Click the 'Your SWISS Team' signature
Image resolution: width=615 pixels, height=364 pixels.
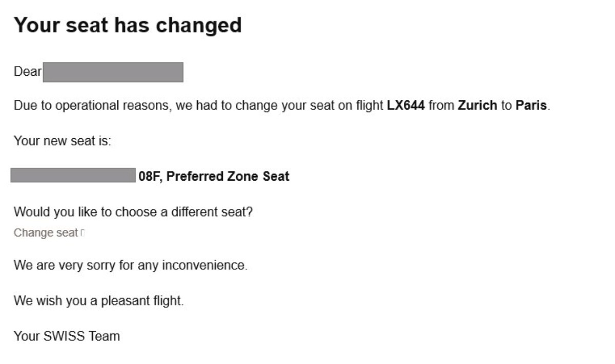pos(67,336)
